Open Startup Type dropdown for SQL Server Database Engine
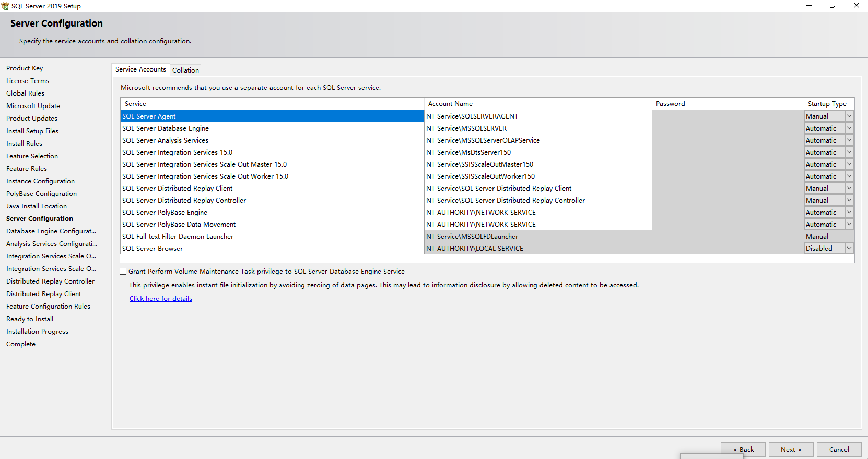Viewport: 868px width, 459px height. coord(849,128)
